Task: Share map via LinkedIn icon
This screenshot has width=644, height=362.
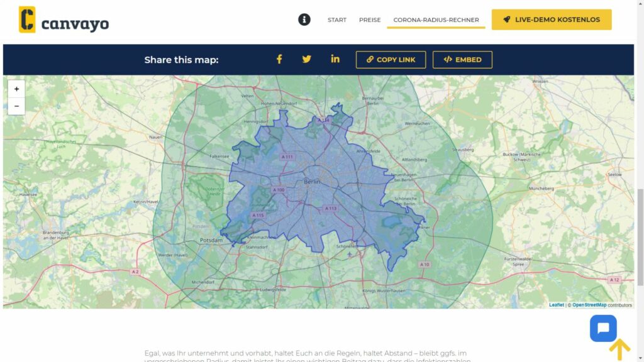Action: [335, 59]
